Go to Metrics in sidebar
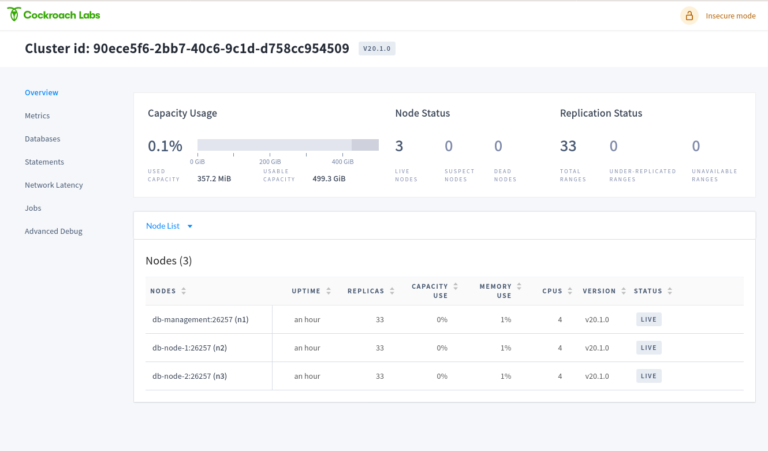Viewport: 768px width, 451px height. pyautogui.click(x=37, y=116)
